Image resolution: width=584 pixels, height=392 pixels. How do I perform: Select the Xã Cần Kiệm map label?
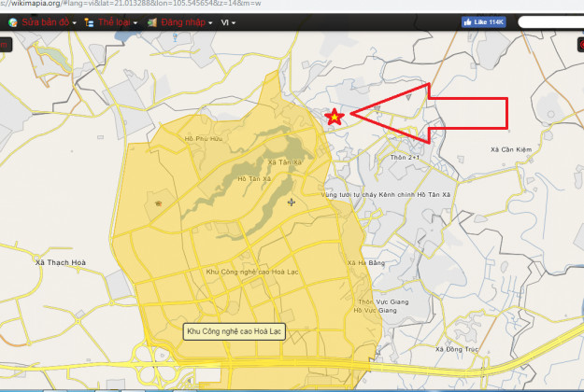[x=510, y=148]
